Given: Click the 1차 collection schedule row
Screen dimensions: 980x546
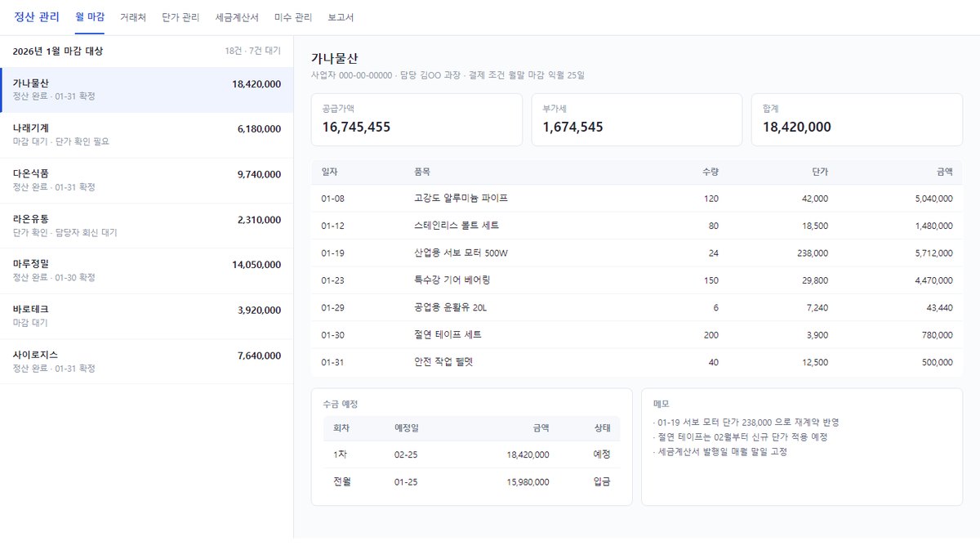Looking at the screenshot, I should [471, 454].
